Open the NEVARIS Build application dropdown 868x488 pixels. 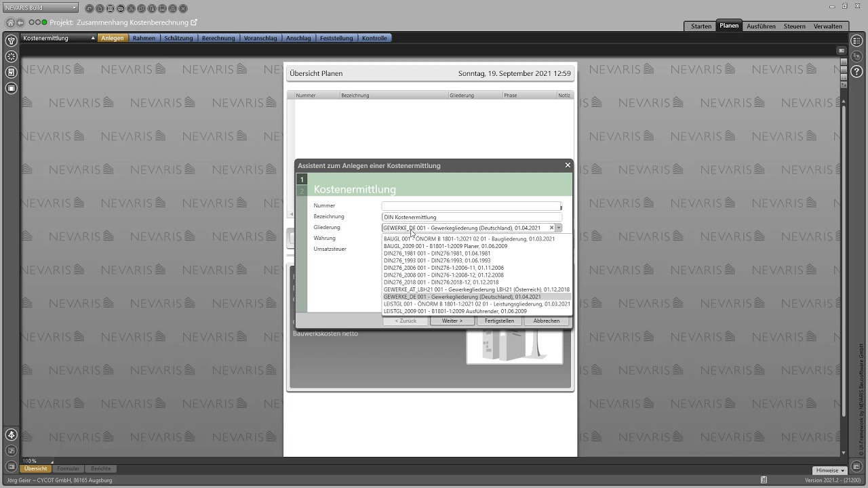click(41, 8)
